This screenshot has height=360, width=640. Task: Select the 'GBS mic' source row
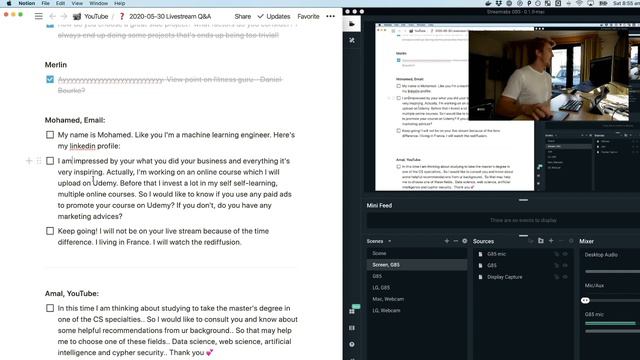click(x=523, y=254)
